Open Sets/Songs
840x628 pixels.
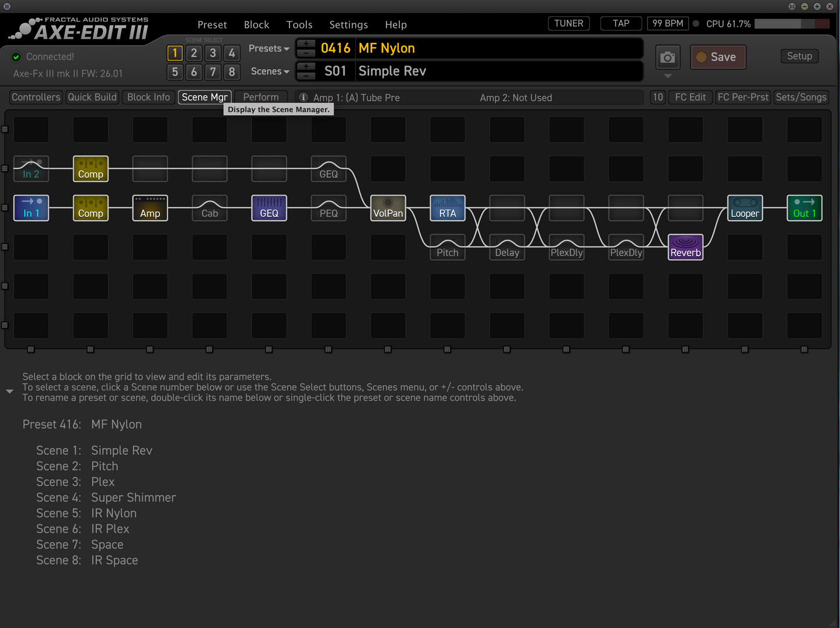(801, 97)
